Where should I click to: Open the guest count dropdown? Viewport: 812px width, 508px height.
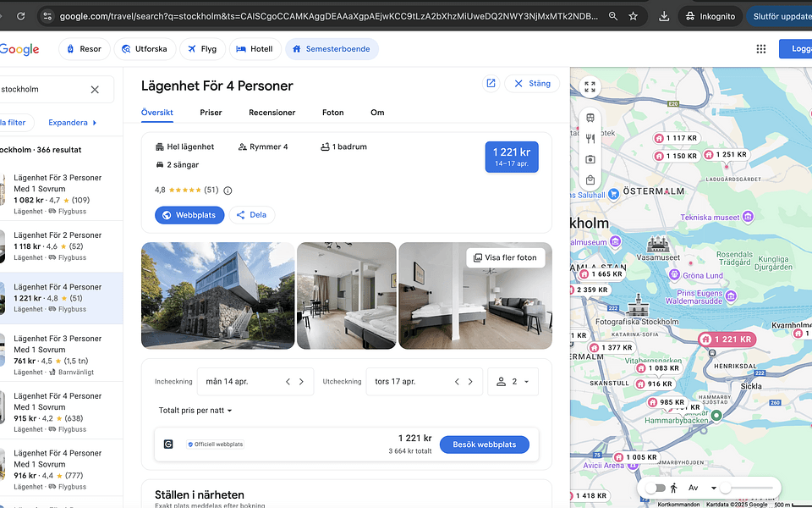(513, 383)
